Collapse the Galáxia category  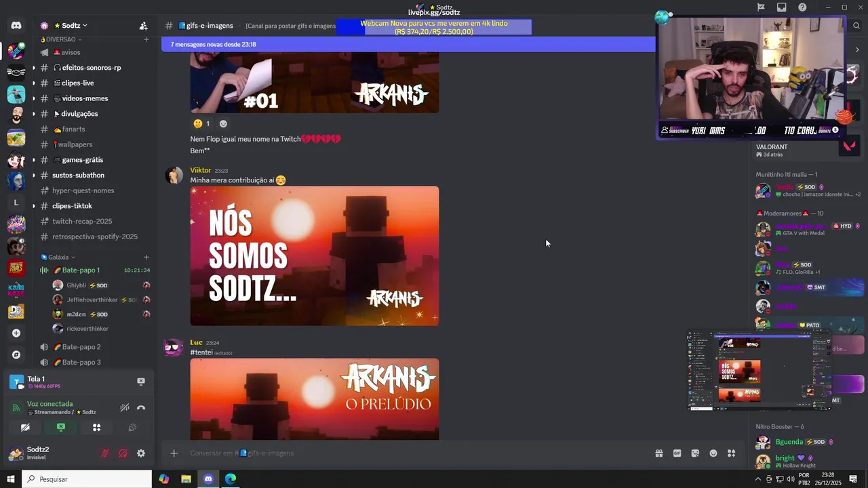[x=58, y=257]
